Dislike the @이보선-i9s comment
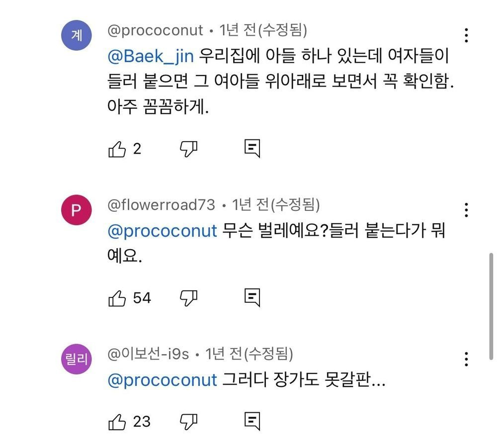The width and height of the screenshot is (497, 448). coord(188,422)
